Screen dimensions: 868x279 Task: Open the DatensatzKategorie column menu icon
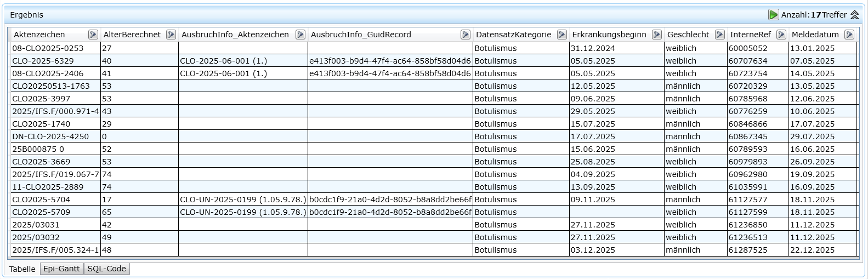pyautogui.click(x=561, y=35)
